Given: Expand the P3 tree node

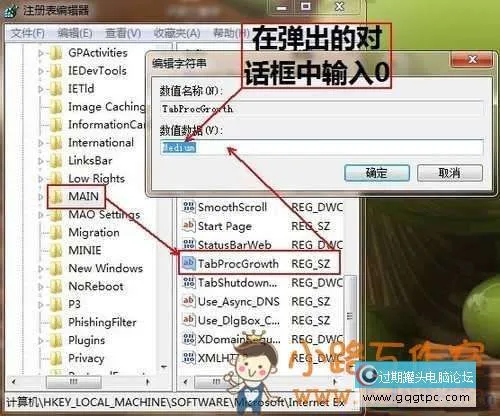Looking at the screenshot, I should [x=40, y=305].
